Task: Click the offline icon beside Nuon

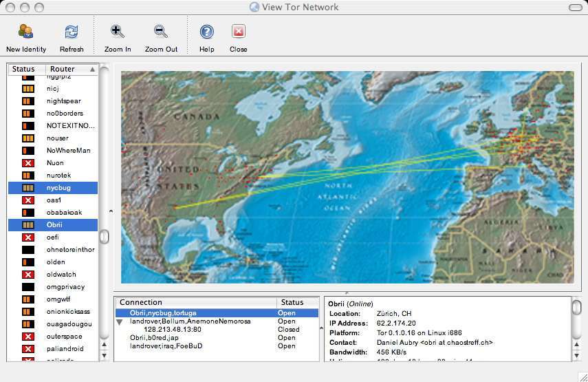Action: pyautogui.click(x=28, y=163)
